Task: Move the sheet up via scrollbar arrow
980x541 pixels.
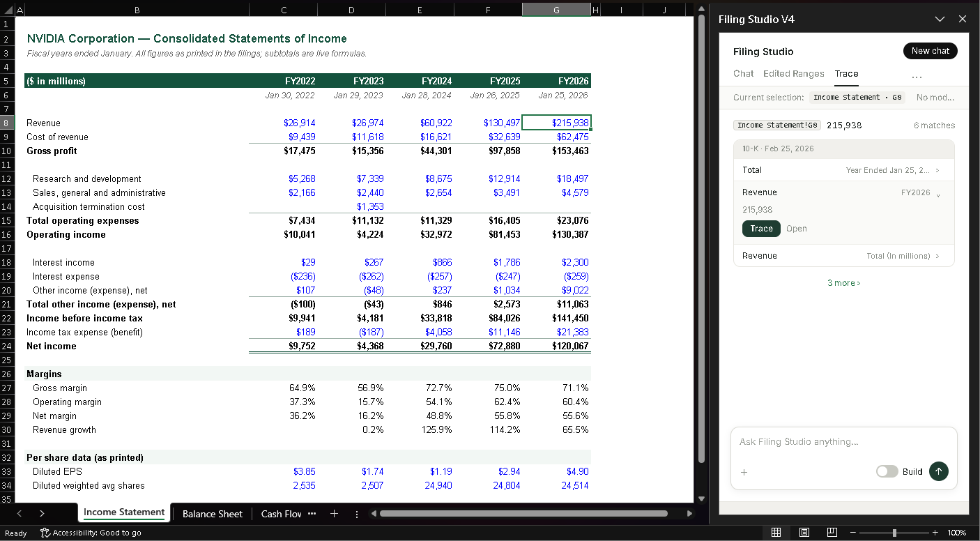Action: pos(701,8)
